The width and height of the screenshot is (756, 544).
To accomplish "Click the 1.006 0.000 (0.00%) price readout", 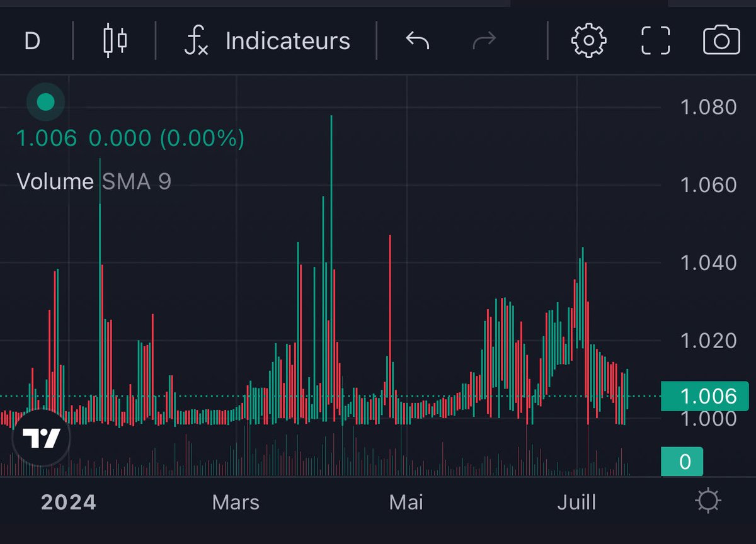I will pos(130,139).
